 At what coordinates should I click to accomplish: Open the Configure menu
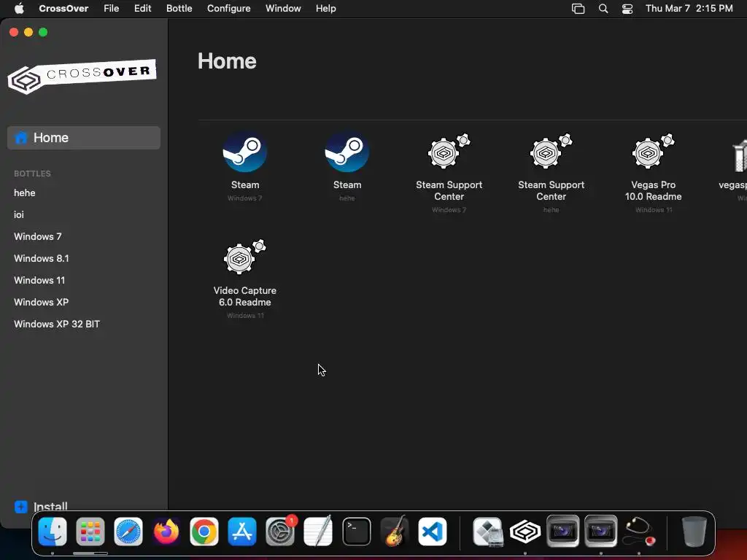pyautogui.click(x=228, y=8)
